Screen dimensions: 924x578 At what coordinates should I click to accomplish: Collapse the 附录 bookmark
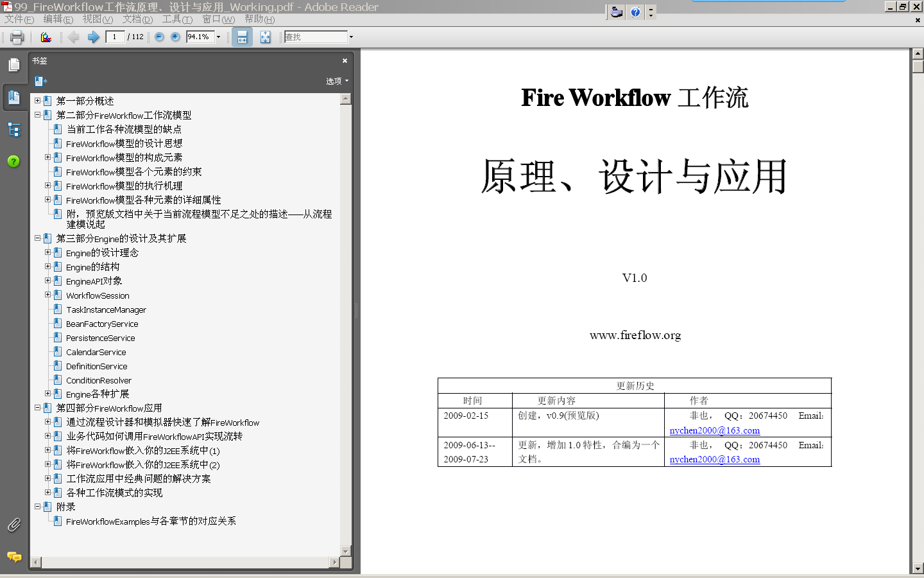point(38,507)
